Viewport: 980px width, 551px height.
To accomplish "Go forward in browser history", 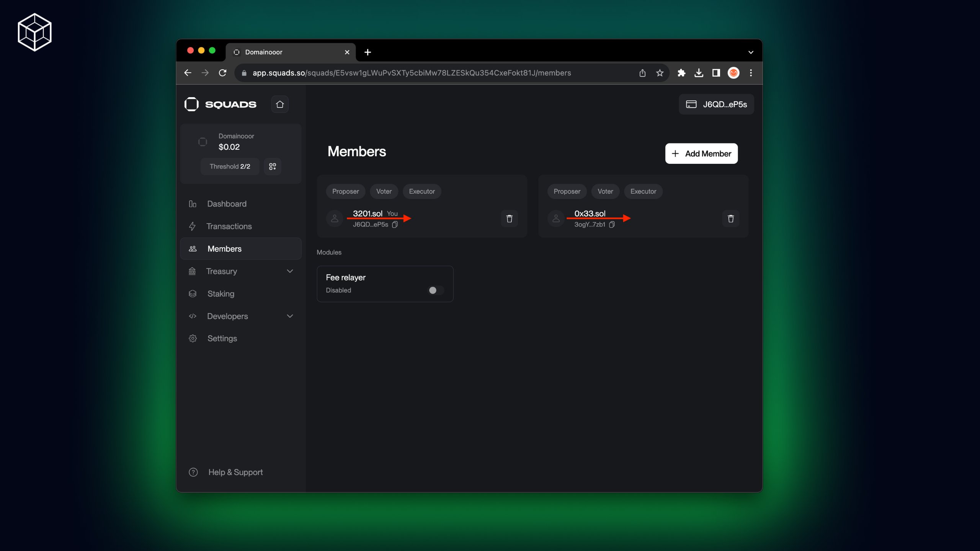I will [x=205, y=73].
